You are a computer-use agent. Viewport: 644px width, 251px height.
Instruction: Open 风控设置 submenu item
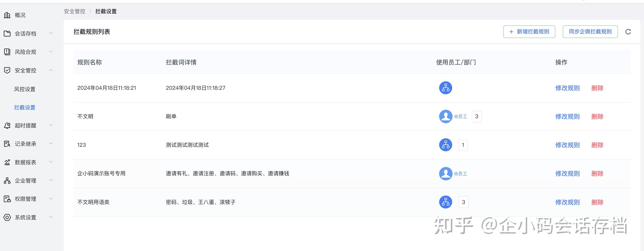click(x=24, y=89)
